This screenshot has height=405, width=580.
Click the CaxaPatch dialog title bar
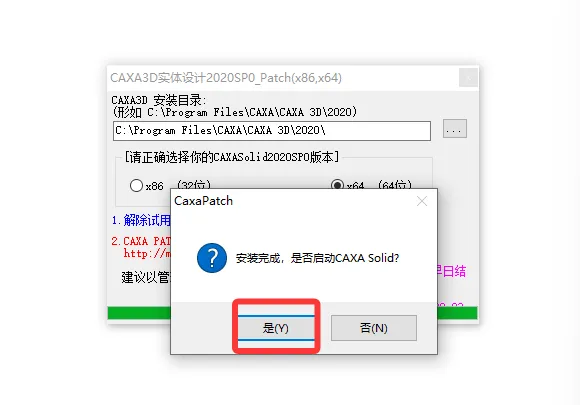tap(292, 201)
